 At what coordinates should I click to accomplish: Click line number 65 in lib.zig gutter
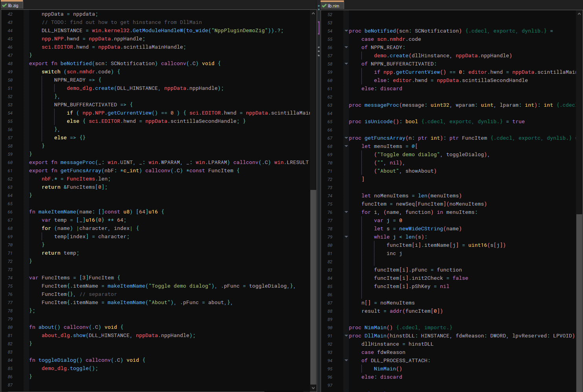click(10, 204)
